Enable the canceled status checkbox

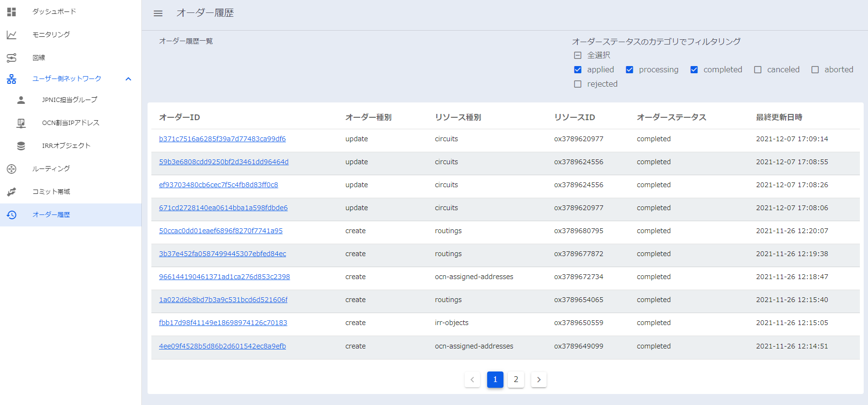758,70
